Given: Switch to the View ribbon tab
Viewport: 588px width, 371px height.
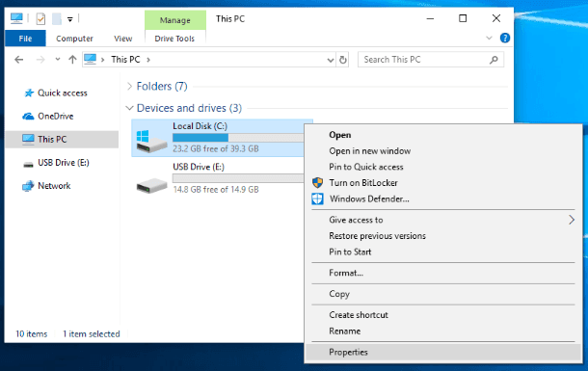Looking at the screenshot, I should pyautogui.click(x=123, y=39).
